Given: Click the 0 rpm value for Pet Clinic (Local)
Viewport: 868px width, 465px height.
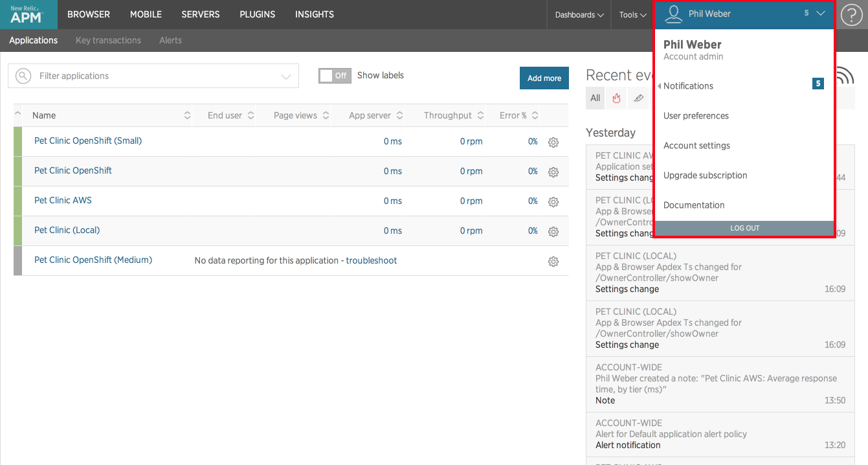Looking at the screenshot, I should [x=471, y=231].
